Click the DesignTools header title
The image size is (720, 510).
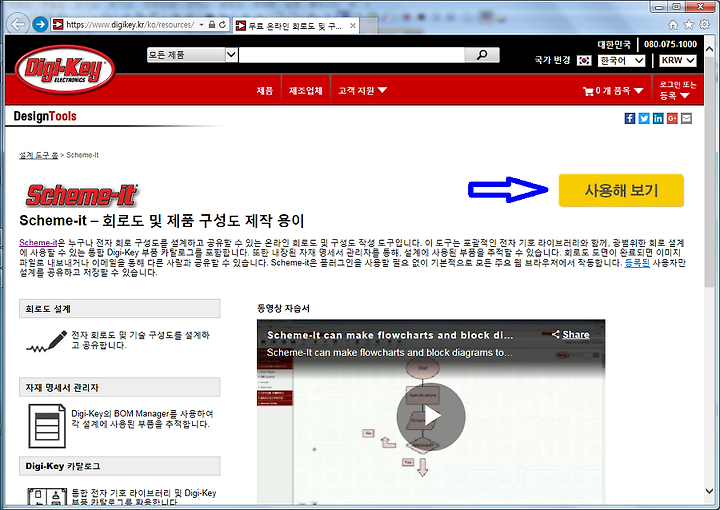(x=45, y=116)
